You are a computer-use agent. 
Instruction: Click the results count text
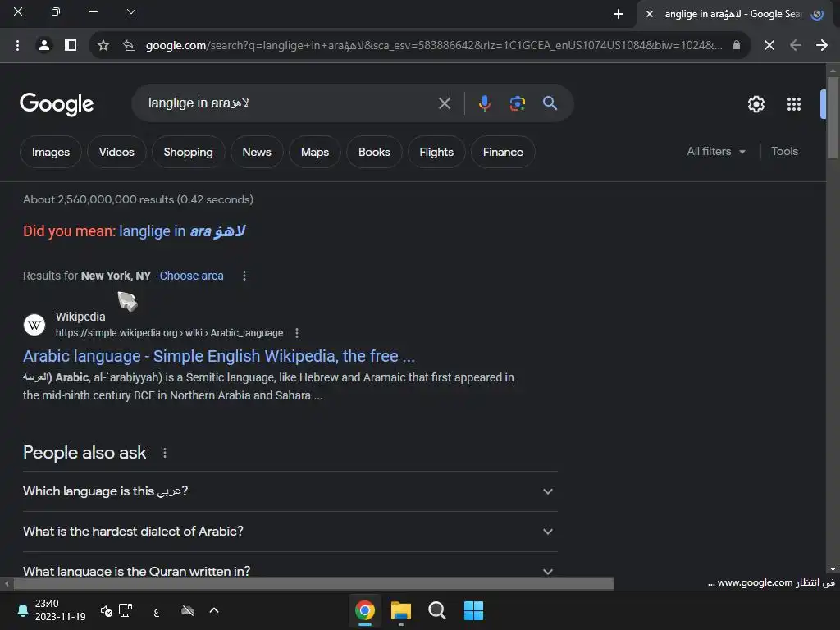tap(138, 200)
